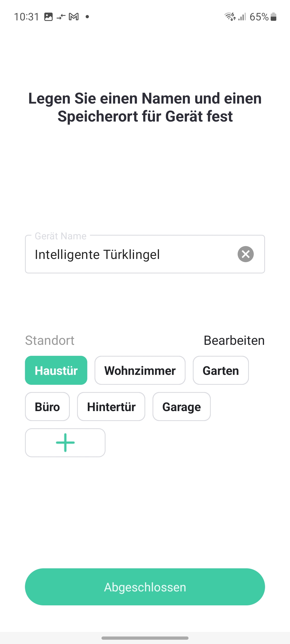Tap the status bar clock

[x=27, y=17]
